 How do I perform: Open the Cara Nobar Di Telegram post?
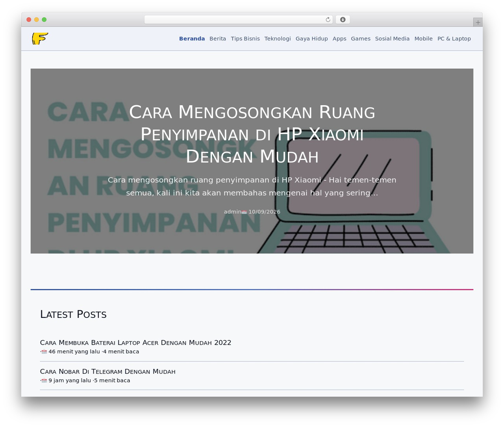[x=107, y=371]
